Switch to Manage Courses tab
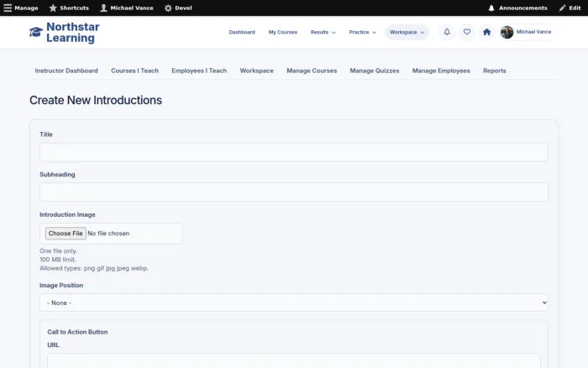588x368 pixels. [x=312, y=71]
